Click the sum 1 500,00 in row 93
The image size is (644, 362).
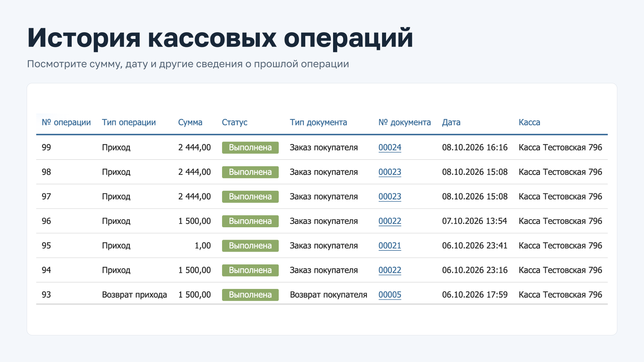[195, 295]
